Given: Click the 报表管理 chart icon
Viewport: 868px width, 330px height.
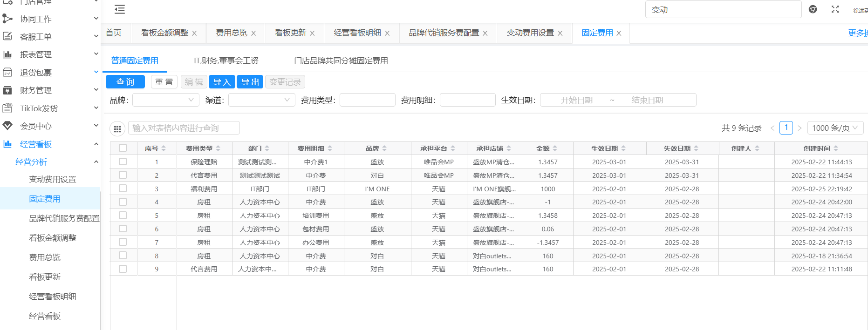Looking at the screenshot, I should pyautogui.click(x=7, y=54).
